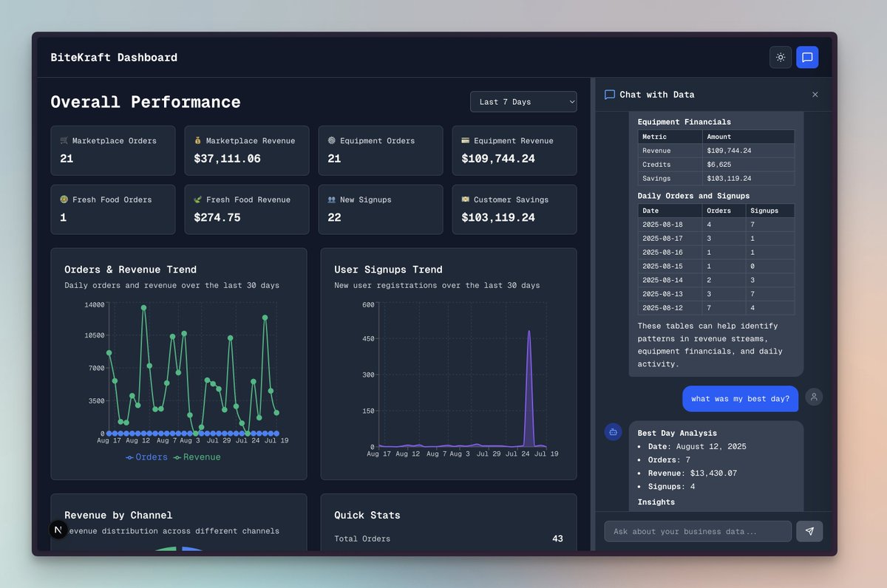Open the Last 7 Days dropdown

coord(523,101)
